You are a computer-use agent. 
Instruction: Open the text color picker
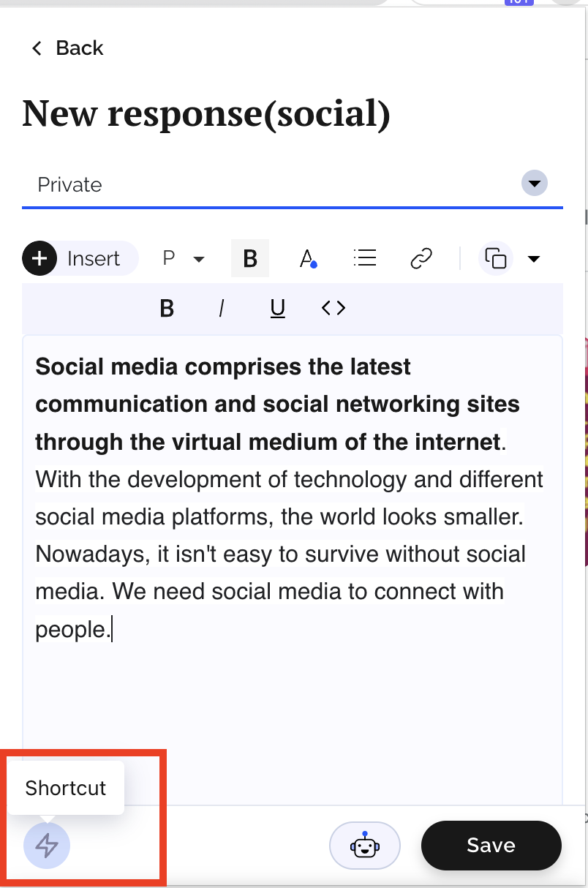[x=308, y=258]
